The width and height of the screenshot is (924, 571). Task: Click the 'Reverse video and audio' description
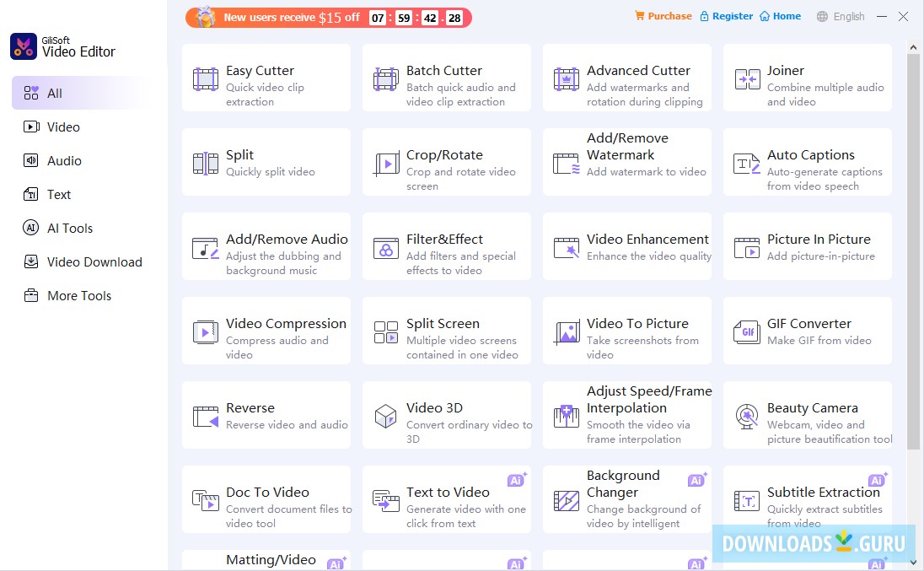287,424
